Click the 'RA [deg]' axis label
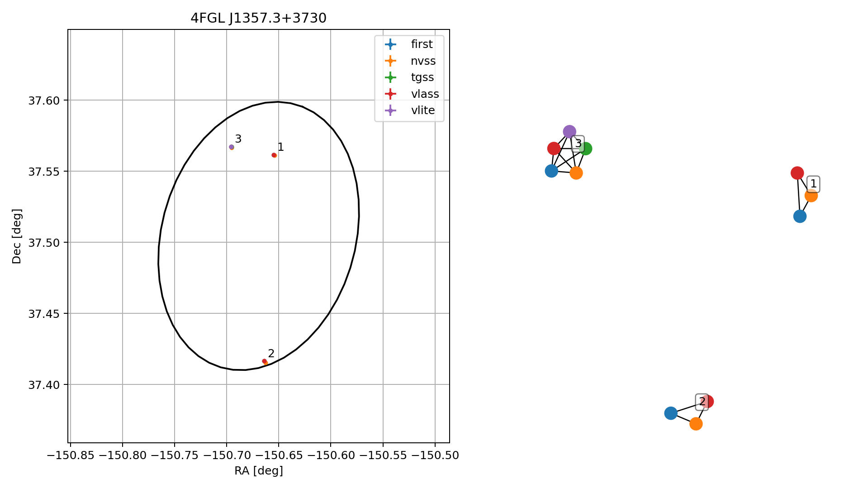 click(x=259, y=471)
